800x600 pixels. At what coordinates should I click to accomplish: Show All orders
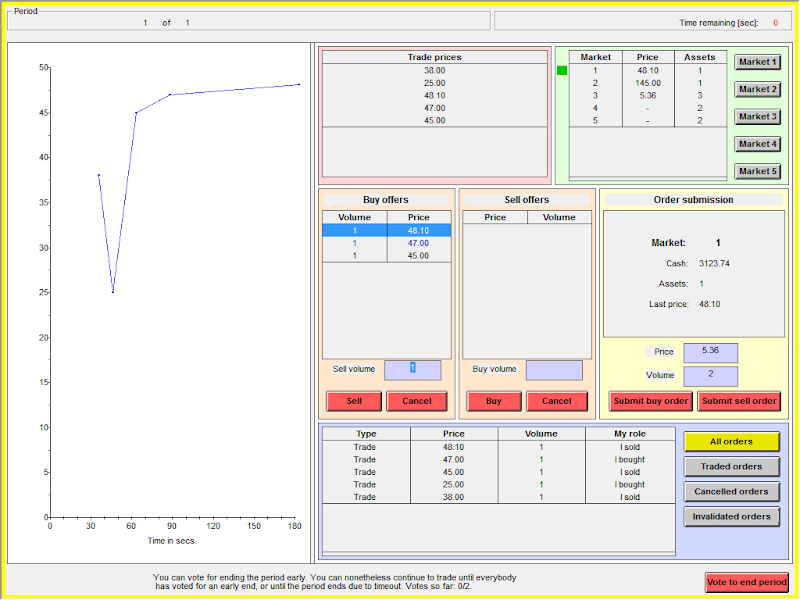[732, 442]
